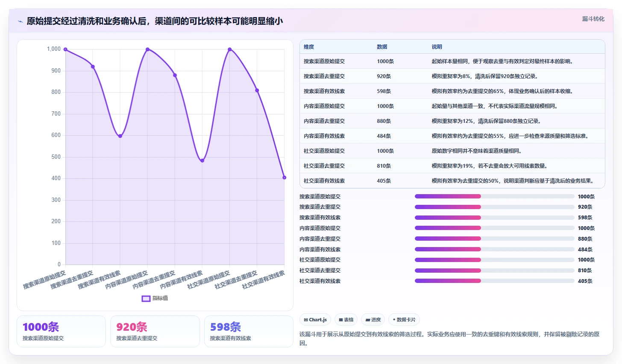This screenshot has width=622, height=364.
Task: Click the chart point for 内容渠道有效线索 near 484
Action: [202, 160]
